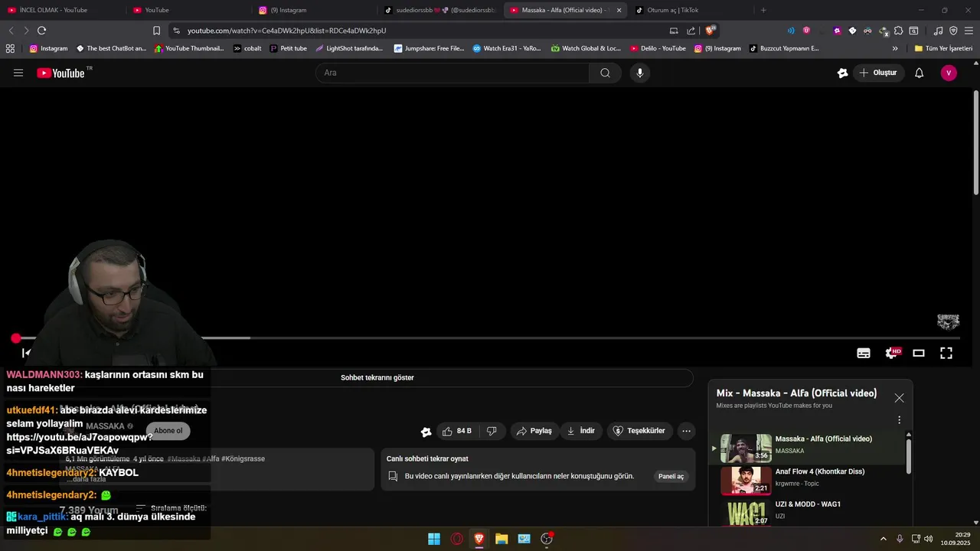
Task: Open volume control in system tray
Action: tap(929, 539)
